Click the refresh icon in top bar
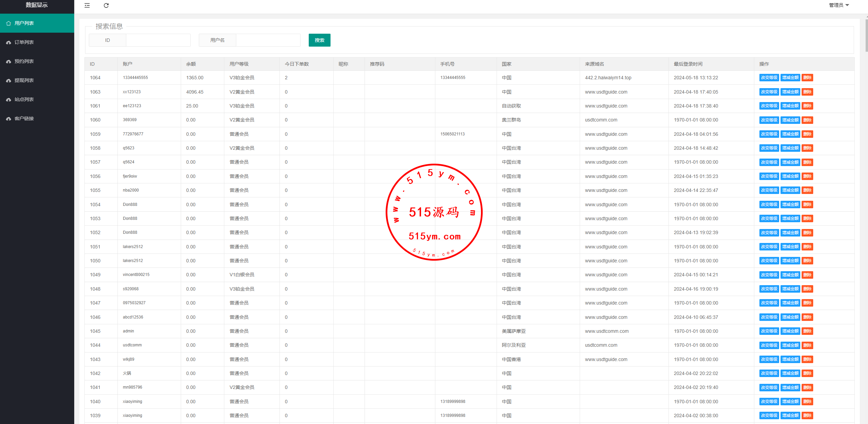The width and height of the screenshot is (868, 424). 106,5
